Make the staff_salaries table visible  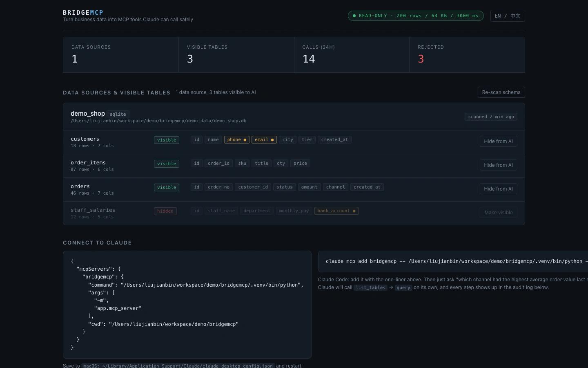point(498,213)
